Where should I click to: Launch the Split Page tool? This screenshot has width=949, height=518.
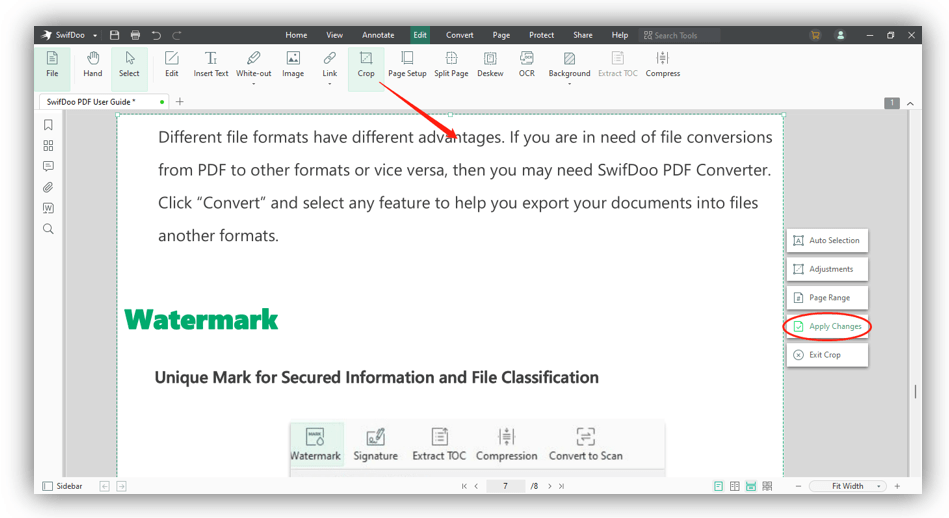pos(451,65)
